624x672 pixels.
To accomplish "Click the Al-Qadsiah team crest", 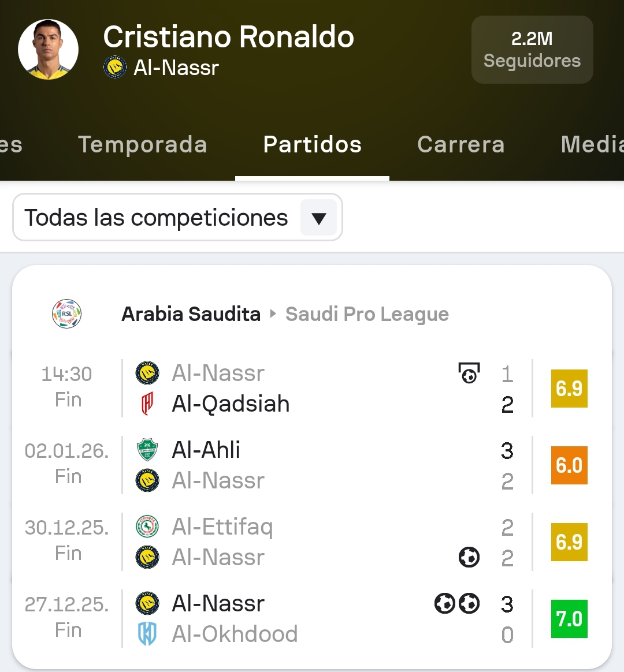I will coord(147,404).
